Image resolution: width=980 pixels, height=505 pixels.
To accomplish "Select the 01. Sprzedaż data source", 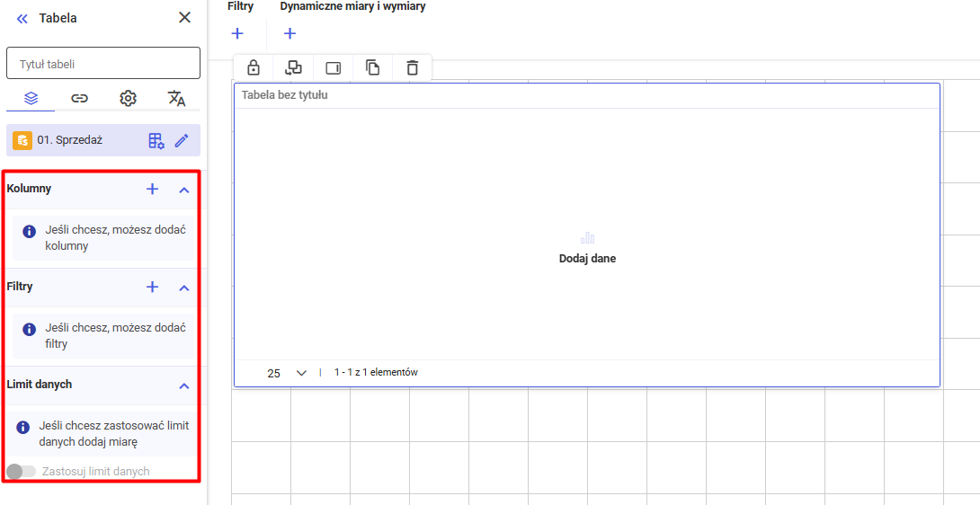I will 103,140.
